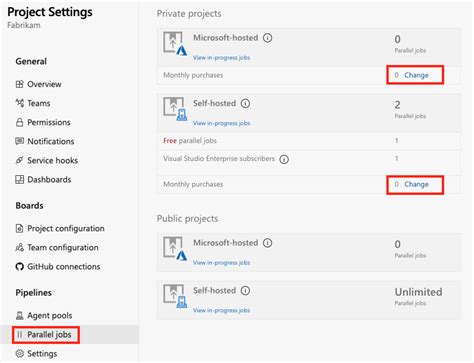The image size is (474, 363).
Task: Select Notifications in the sidebar
Action: click(x=51, y=141)
